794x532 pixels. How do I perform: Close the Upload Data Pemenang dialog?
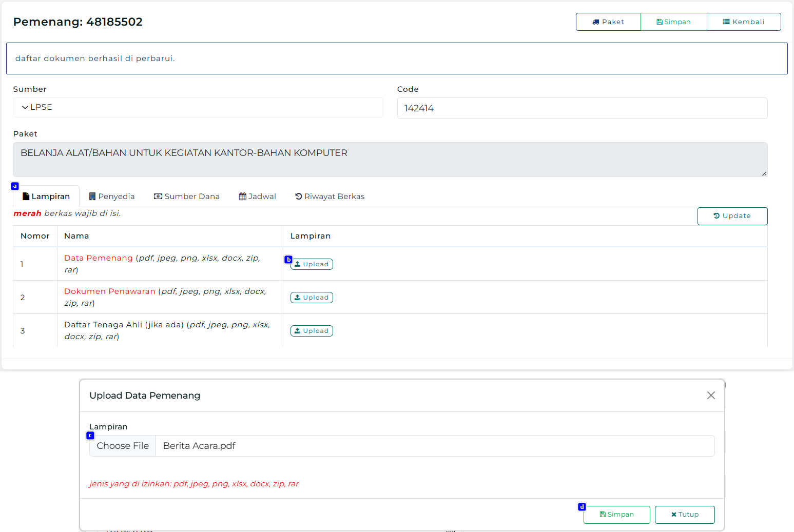[711, 395]
